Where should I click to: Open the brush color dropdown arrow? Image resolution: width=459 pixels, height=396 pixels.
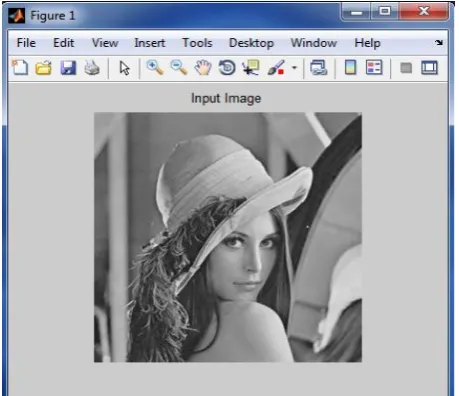[x=294, y=68]
